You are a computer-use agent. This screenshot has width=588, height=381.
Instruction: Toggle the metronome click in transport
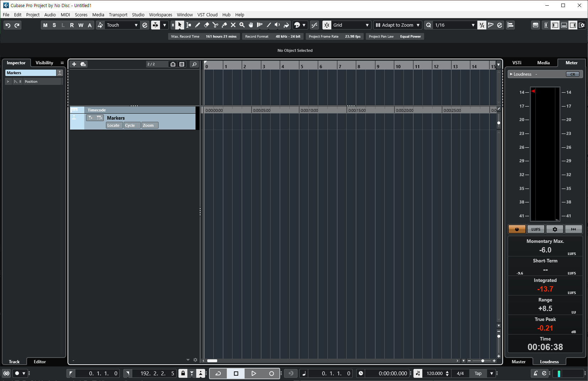click(x=535, y=374)
